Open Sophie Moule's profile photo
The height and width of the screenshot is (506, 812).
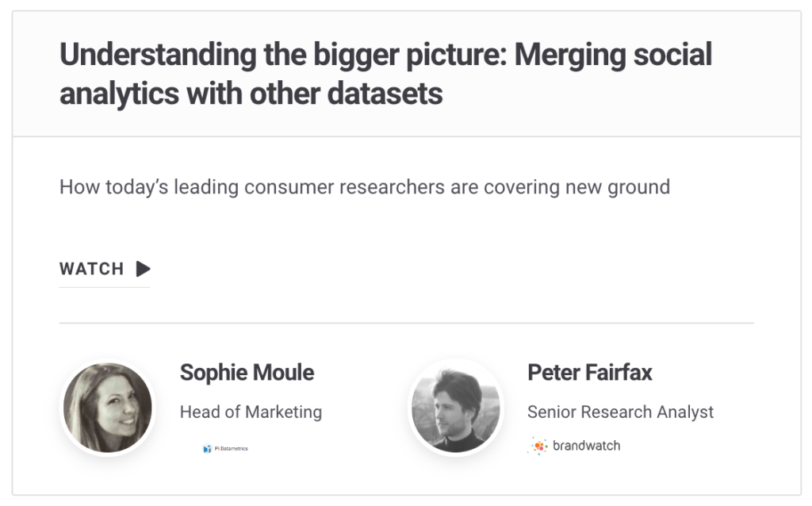click(x=108, y=408)
